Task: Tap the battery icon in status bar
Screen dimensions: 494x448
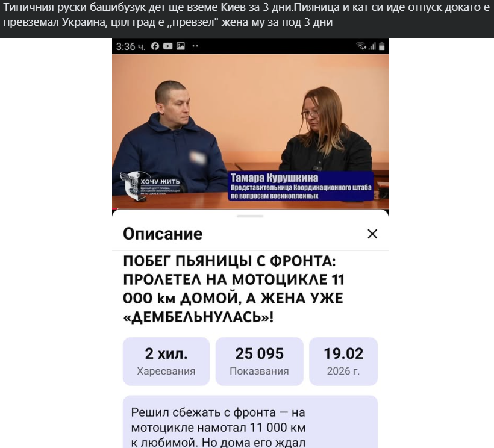Action: 381,46
